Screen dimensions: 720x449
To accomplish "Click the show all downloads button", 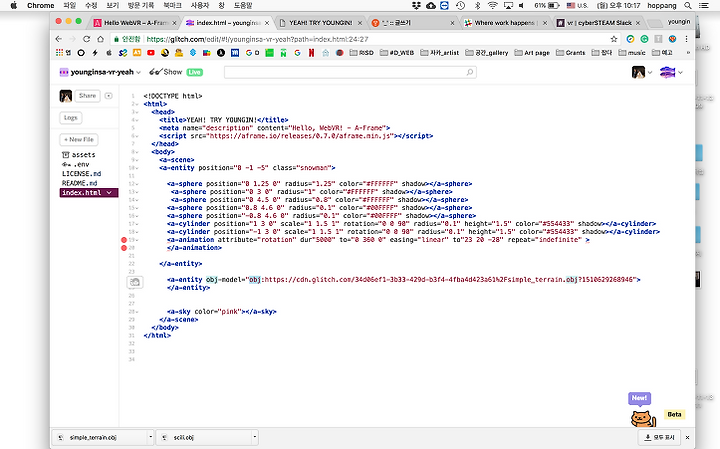I will pyautogui.click(x=658, y=437).
